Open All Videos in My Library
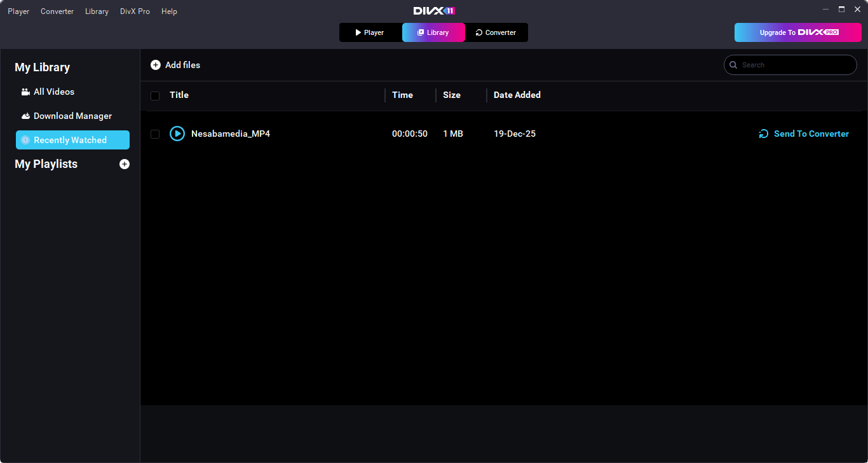 54,92
